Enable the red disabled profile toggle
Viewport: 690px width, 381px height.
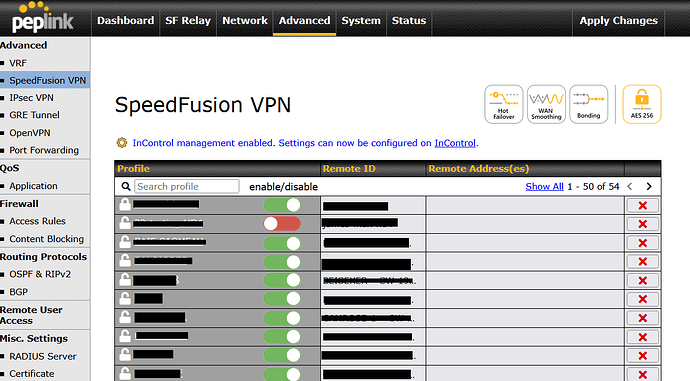[x=282, y=223]
